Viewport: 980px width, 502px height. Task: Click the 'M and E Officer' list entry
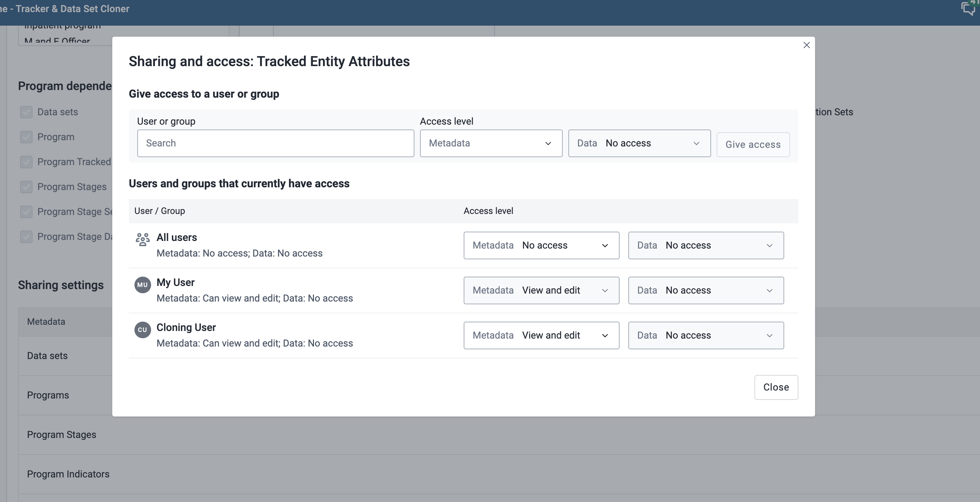coord(57,41)
